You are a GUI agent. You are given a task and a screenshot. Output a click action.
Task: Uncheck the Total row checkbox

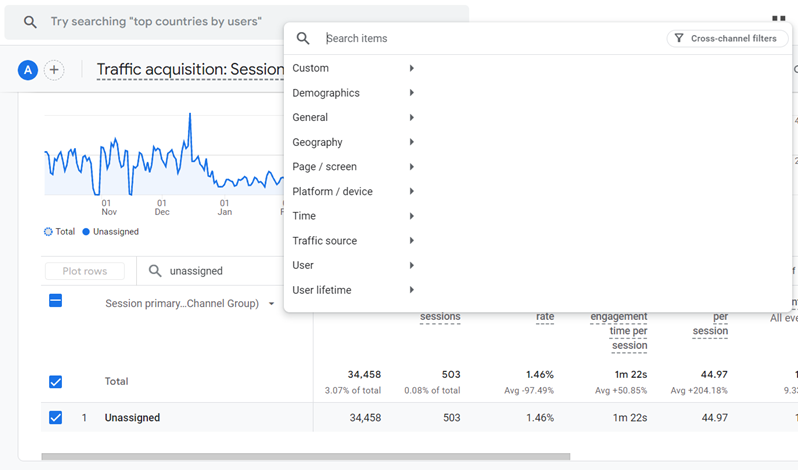(x=55, y=381)
